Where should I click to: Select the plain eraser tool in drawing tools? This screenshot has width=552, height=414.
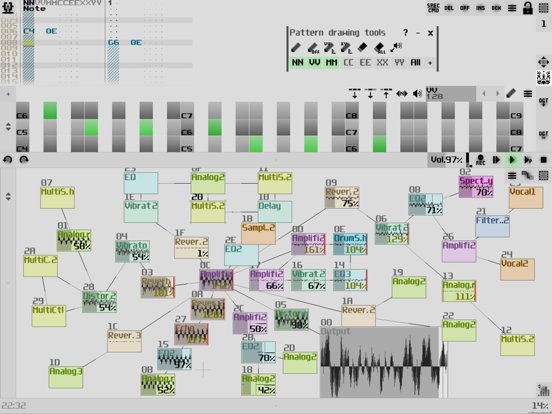[362, 48]
